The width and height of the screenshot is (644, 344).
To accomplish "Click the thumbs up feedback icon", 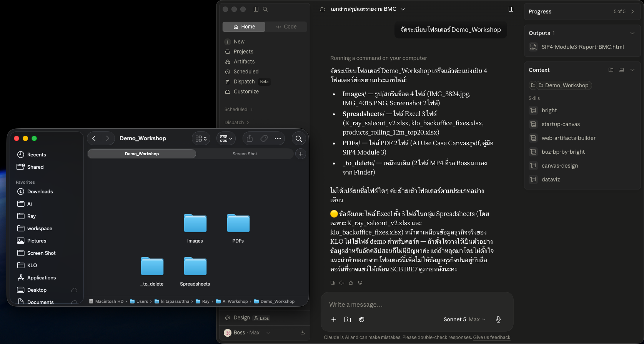I will click(x=351, y=283).
